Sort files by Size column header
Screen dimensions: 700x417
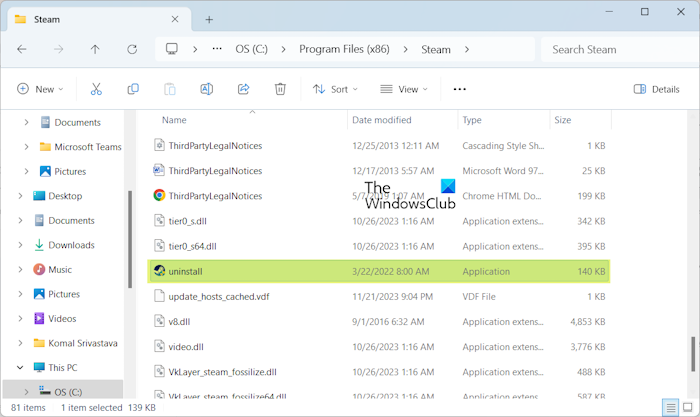click(x=562, y=120)
